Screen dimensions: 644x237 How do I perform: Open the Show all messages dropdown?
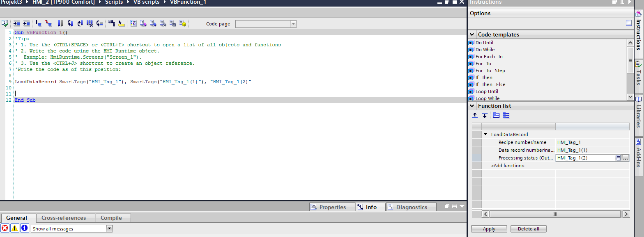(109, 228)
